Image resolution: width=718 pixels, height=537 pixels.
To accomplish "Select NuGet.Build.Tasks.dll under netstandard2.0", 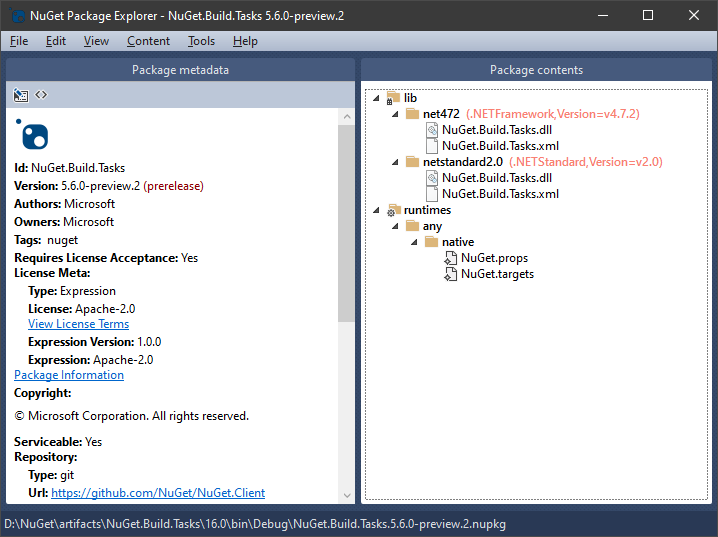I will pos(497,178).
